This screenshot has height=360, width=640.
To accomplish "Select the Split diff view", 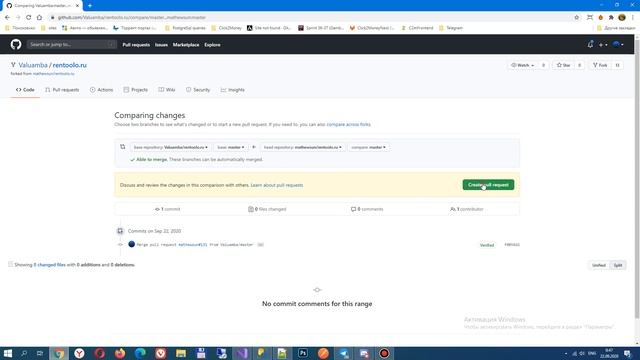I will [618, 265].
